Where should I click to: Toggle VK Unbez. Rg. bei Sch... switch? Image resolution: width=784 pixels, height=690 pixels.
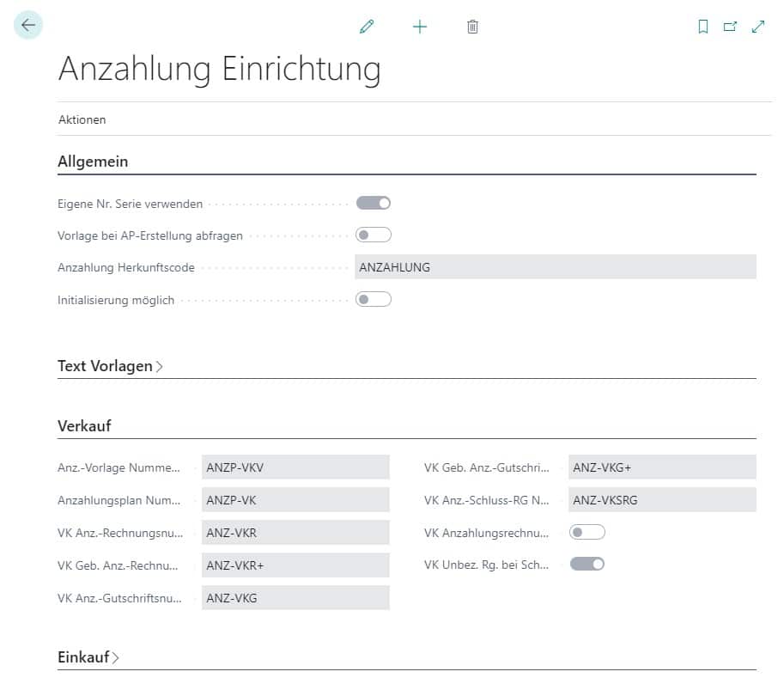[587, 565]
